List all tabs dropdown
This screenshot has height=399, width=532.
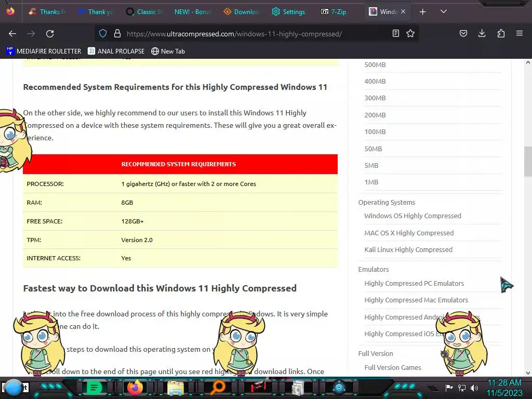click(444, 11)
